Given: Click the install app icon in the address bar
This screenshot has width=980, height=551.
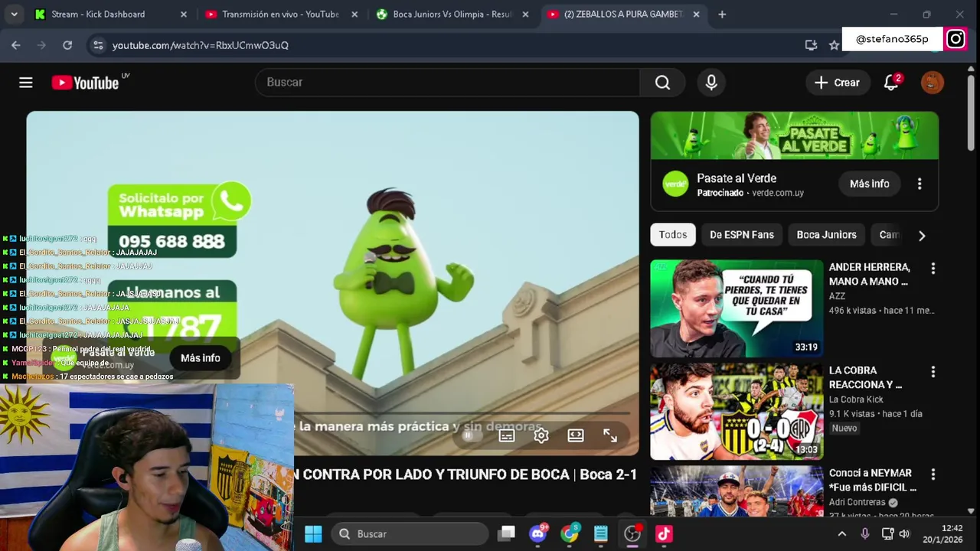Looking at the screenshot, I should (x=811, y=45).
